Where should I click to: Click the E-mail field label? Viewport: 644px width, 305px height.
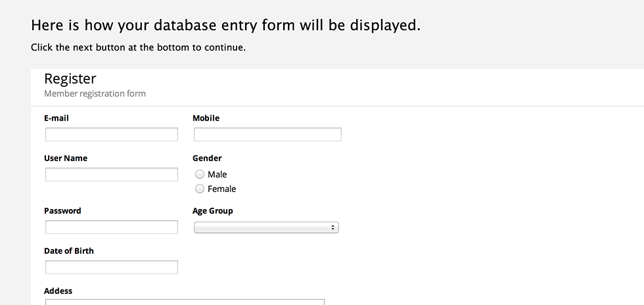[57, 118]
